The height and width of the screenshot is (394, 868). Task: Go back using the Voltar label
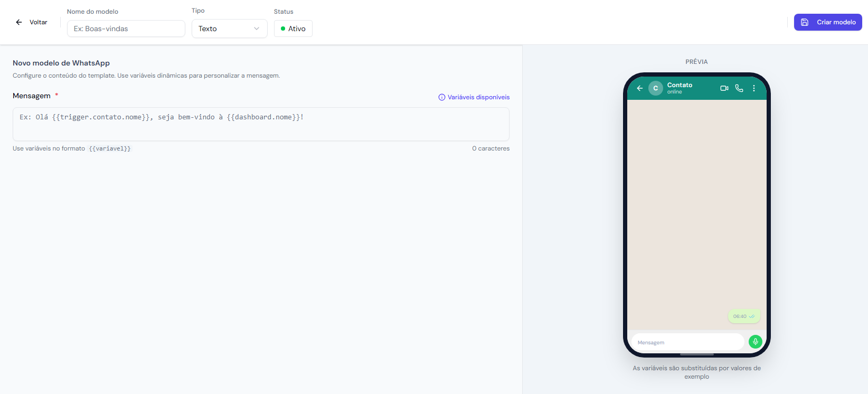[x=38, y=22]
